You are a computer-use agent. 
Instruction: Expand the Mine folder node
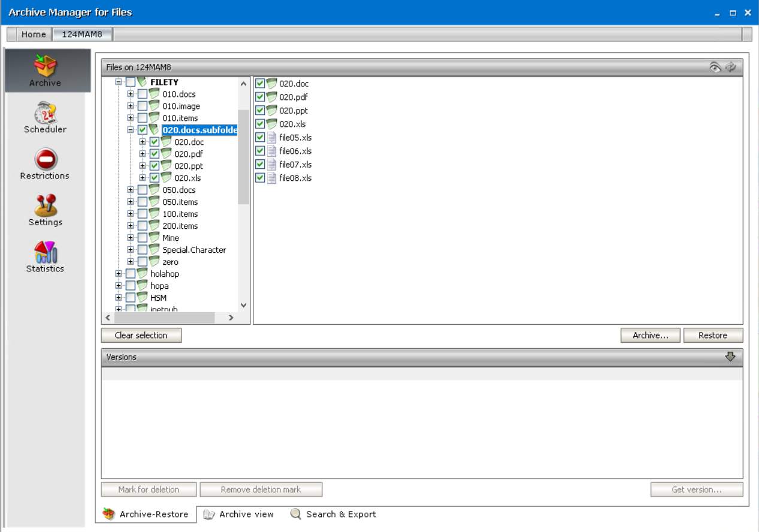(131, 238)
